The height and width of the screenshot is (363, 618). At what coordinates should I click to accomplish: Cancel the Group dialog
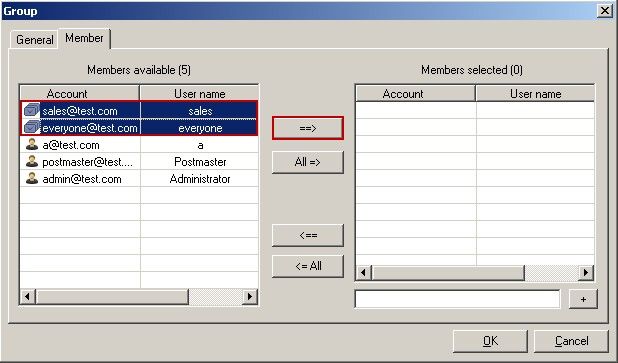571,341
